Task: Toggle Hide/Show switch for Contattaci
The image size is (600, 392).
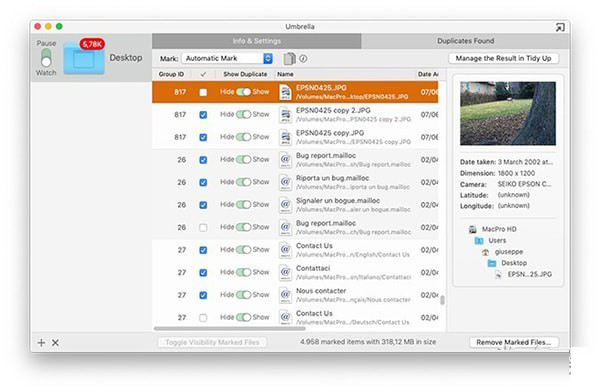Action: [243, 272]
